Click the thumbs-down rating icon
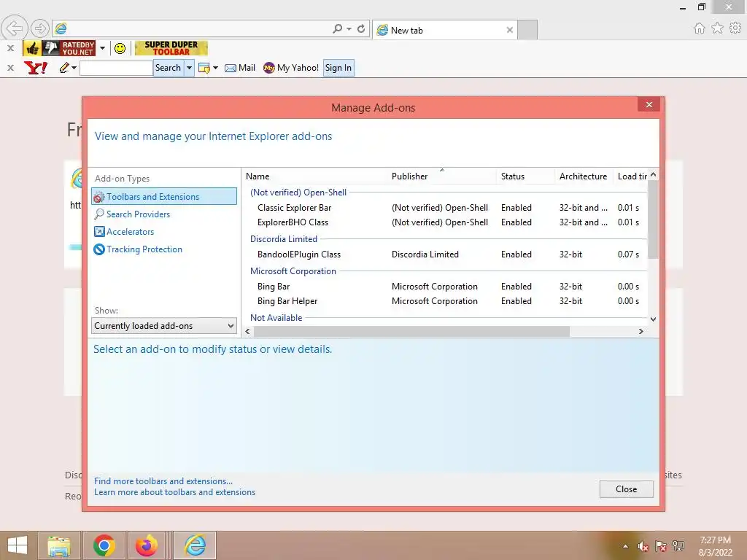The width and height of the screenshot is (747, 560). click(50, 48)
